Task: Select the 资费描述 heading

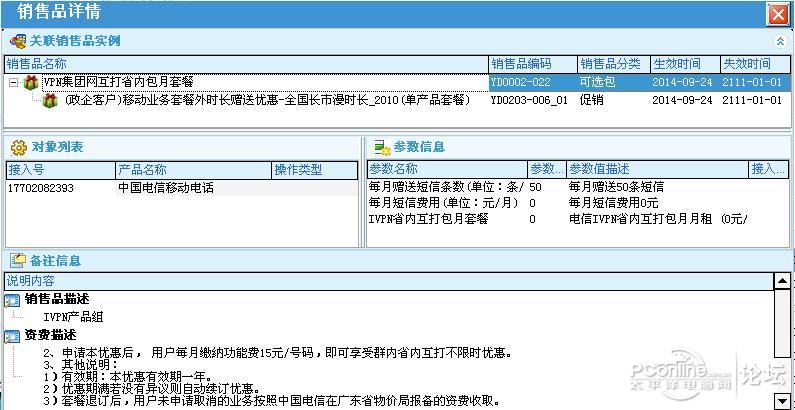Action: (x=50, y=335)
